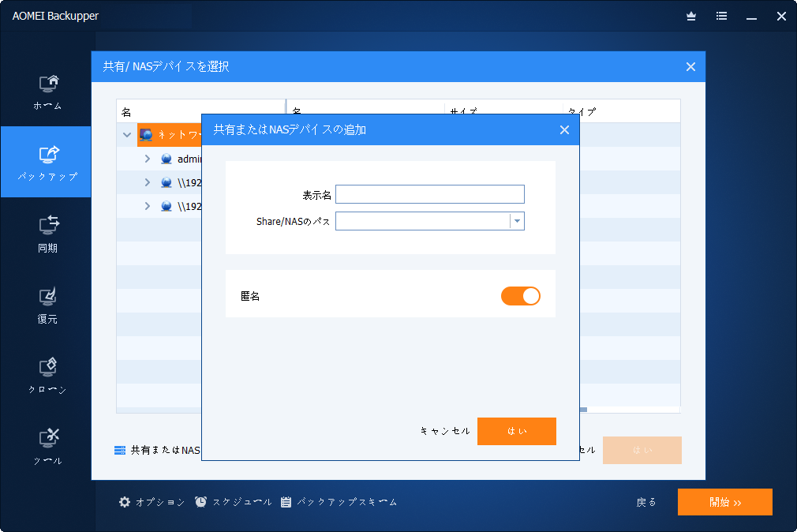The width and height of the screenshot is (797, 532).
Task: Open the Restore (復元) sidebar section
Action: click(47, 305)
